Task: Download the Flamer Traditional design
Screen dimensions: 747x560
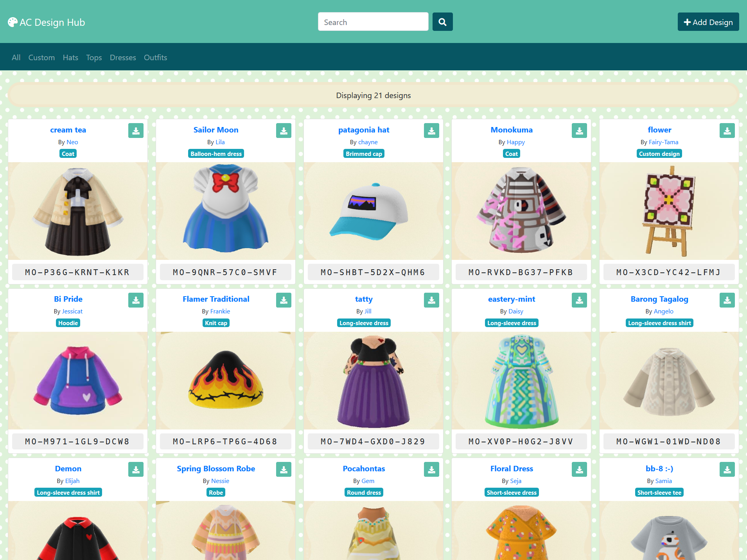Action: [x=284, y=300]
